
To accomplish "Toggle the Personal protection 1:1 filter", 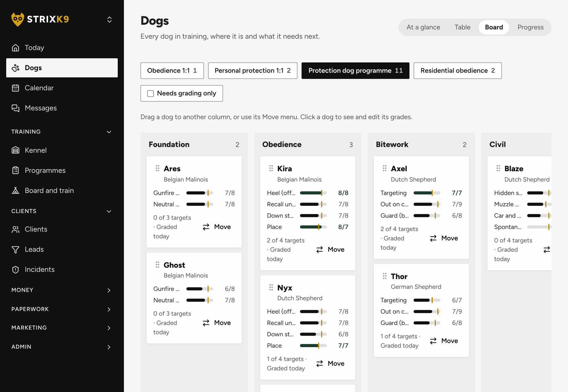I will click(x=253, y=71).
